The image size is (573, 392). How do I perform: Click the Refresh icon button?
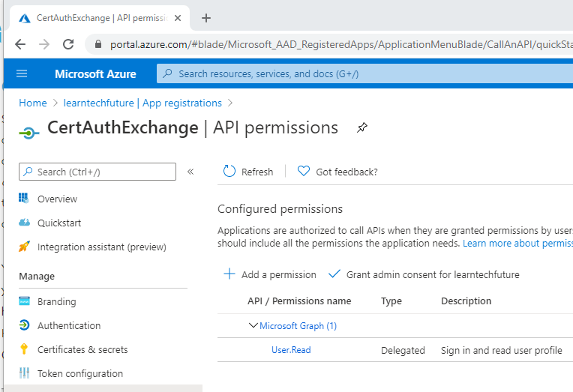coord(229,172)
